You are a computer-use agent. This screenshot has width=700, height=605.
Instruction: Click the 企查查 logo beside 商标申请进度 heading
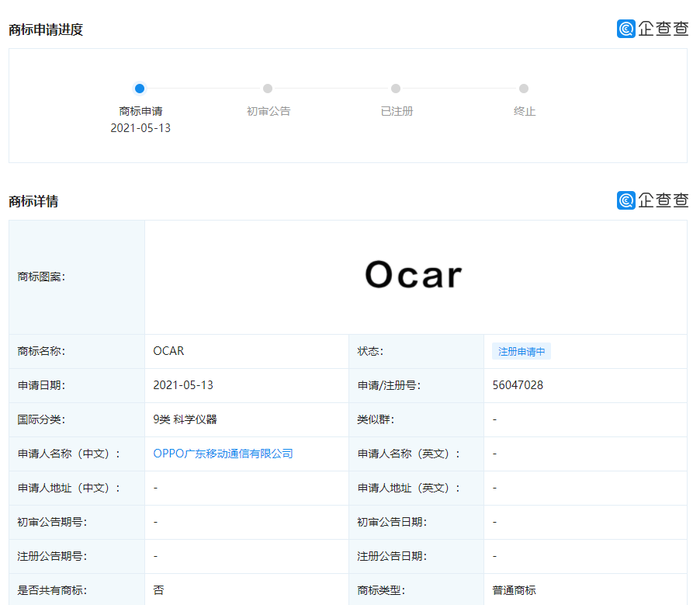(x=652, y=29)
